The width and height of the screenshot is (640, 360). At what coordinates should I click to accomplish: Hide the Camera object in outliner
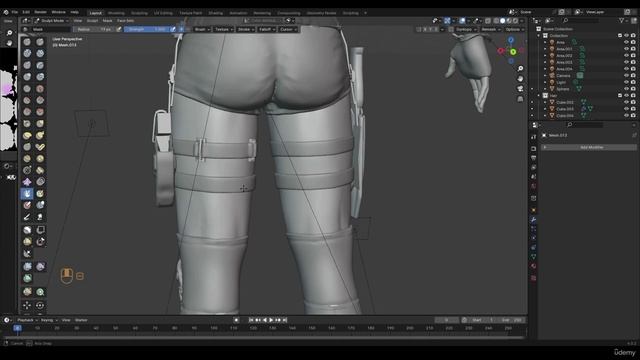tap(626, 76)
